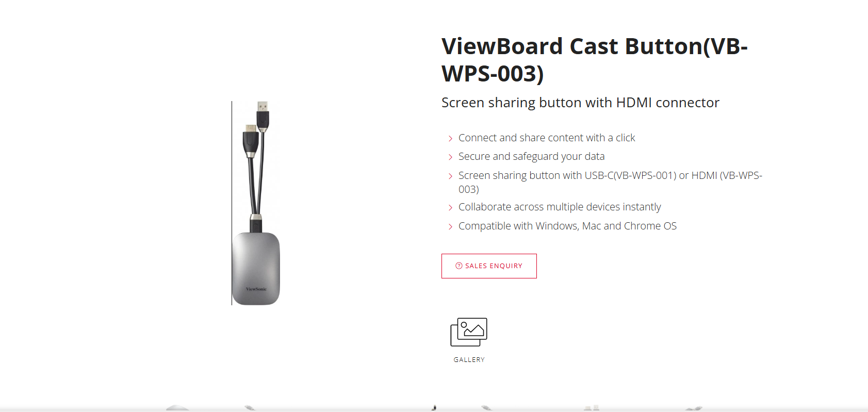Click the question mark icon in Sales Enquiry
868x412 pixels.
pyautogui.click(x=459, y=266)
